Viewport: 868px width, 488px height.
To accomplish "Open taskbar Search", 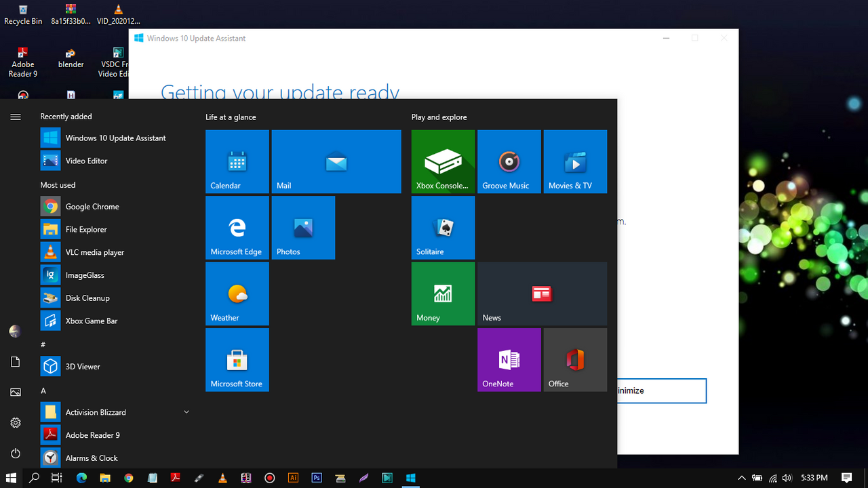I will click(35, 478).
